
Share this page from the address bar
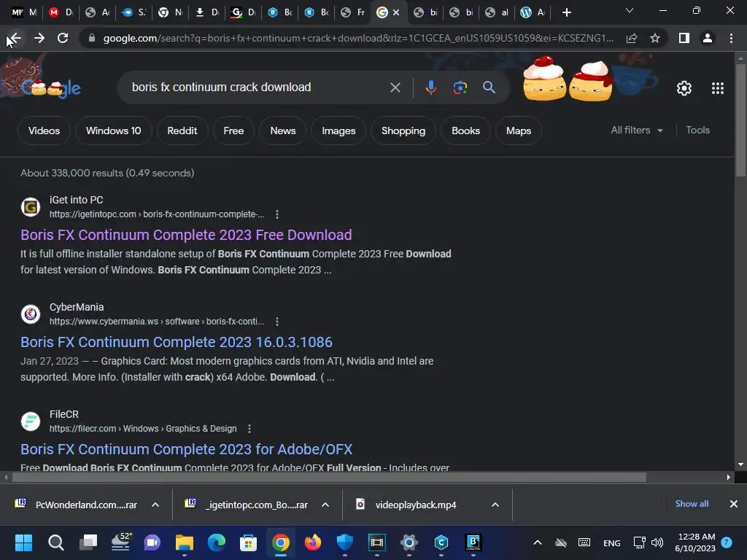(x=632, y=38)
